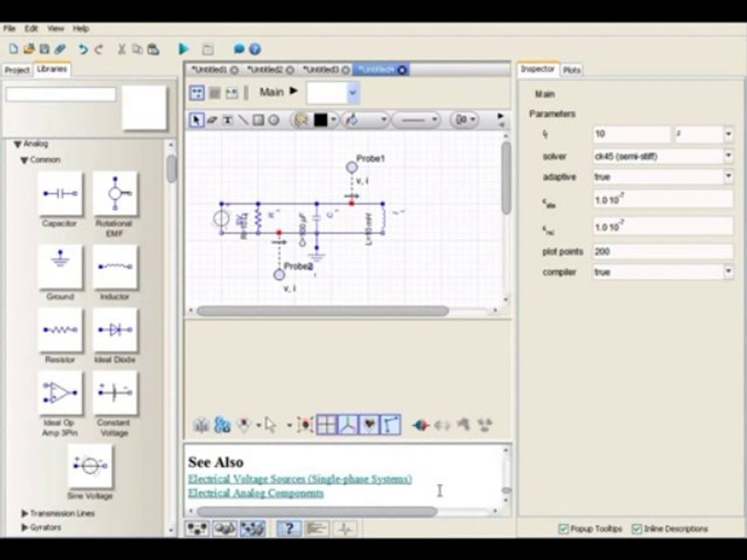Pick the Sine Voltage component icon

[x=90, y=466]
